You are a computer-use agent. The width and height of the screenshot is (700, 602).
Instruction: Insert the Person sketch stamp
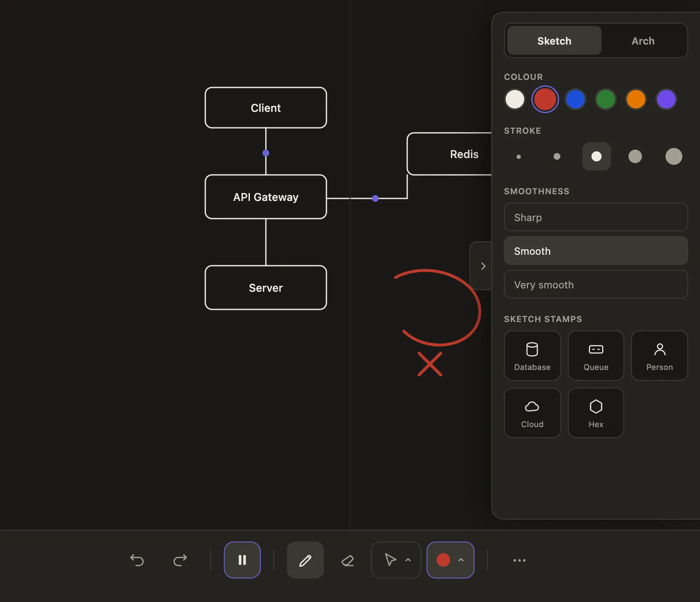pos(660,356)
